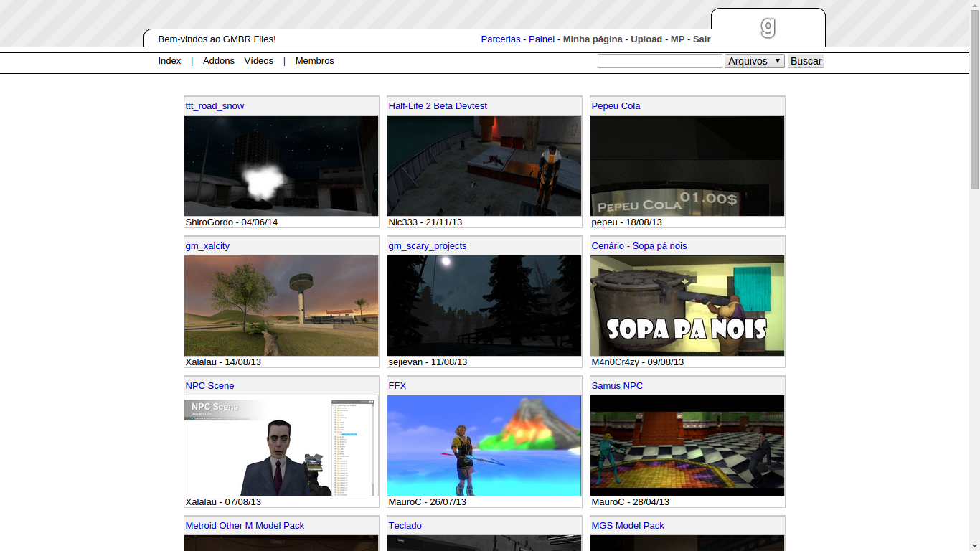Click the Sopa Pa Nois thumbnail image

tap(687, 306)
